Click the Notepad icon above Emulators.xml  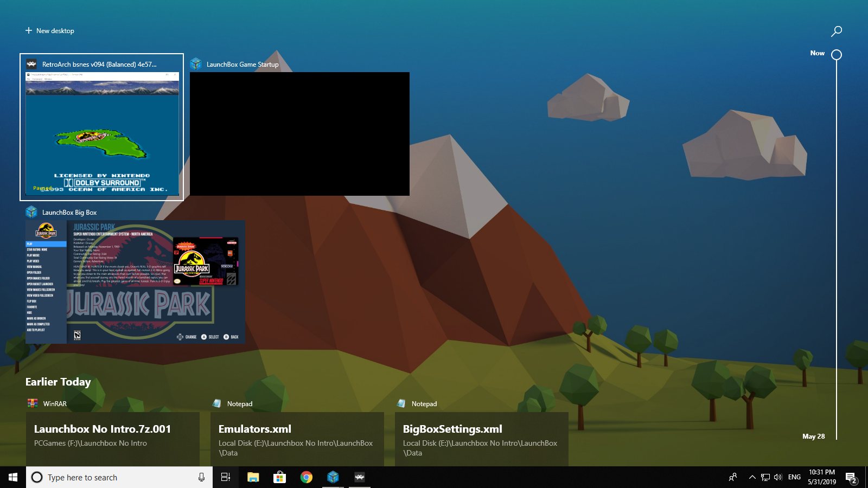coord(217,403)
